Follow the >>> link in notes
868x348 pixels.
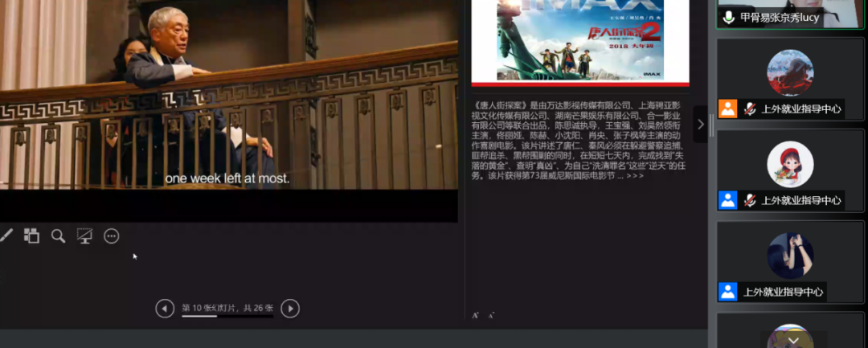coord(635,176)
